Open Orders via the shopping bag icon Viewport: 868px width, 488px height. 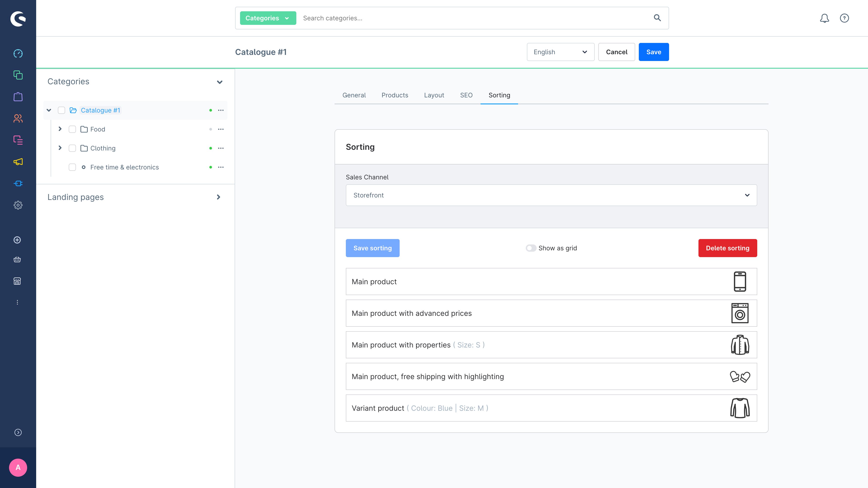[18, 97]
